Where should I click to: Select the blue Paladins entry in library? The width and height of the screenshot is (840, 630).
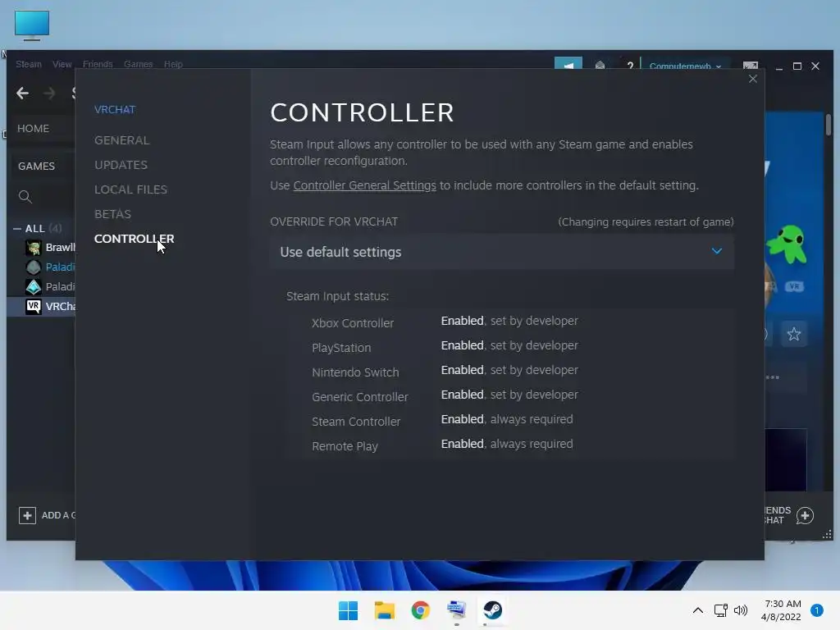(x=60, y=267)
